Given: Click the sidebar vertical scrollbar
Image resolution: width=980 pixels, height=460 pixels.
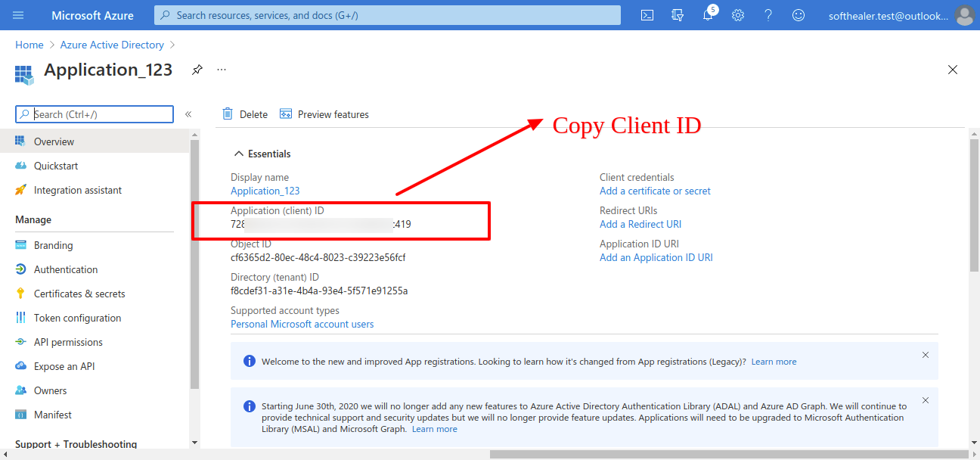Looking at the screenshot, I should [194, 265].
